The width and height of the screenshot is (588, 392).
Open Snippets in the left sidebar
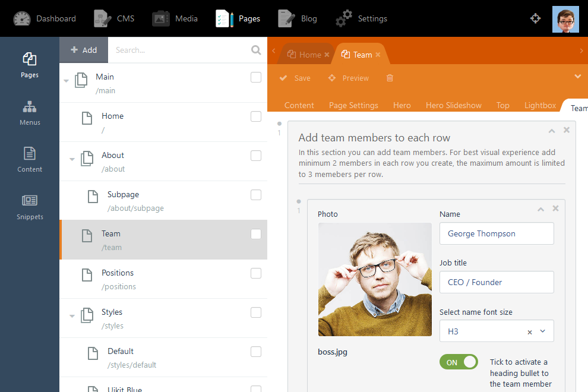click(x=30, y=207)
